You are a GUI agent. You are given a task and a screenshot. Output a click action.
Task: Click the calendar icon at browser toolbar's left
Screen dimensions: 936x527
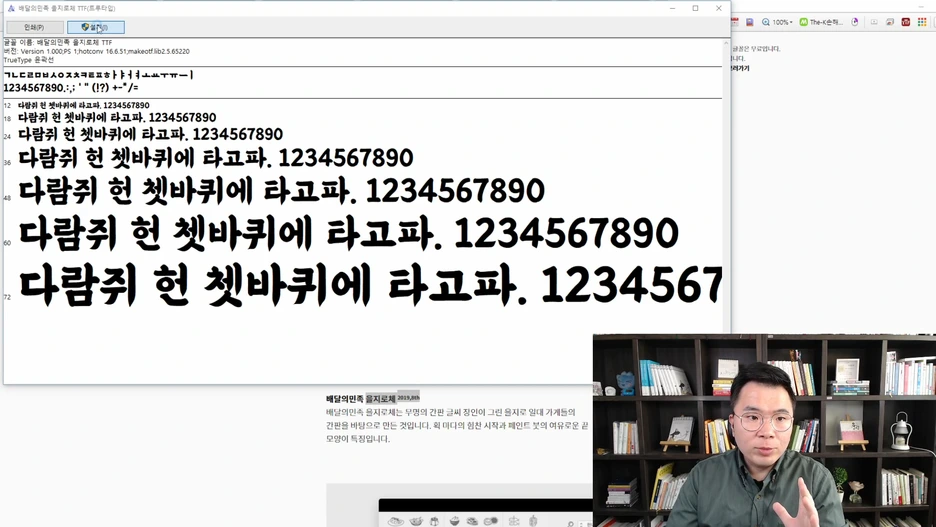click(x=735, y=22)
